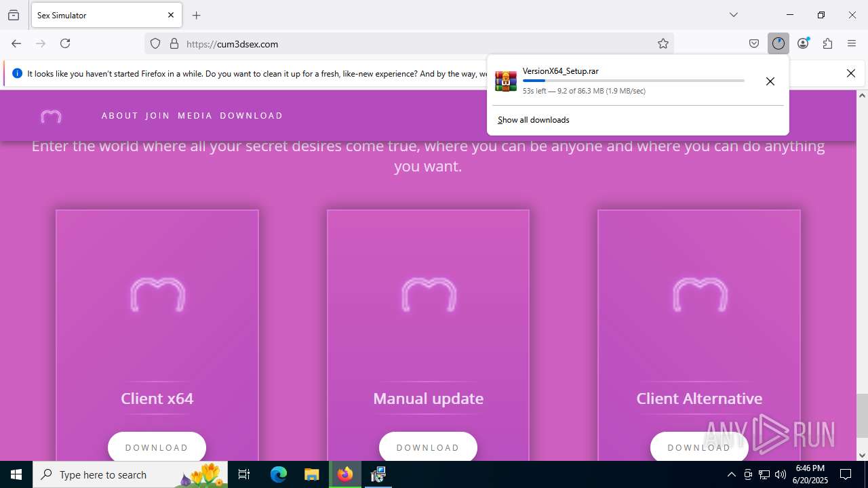Cancel the VersionX64_Setup.rar download
Viewport: 868px width, 488px height.
pyautogui.click(x=770, y=81)
